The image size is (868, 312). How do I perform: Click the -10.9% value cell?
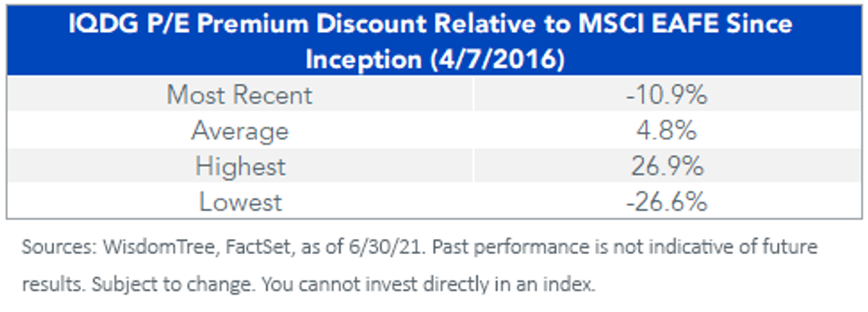666,95
